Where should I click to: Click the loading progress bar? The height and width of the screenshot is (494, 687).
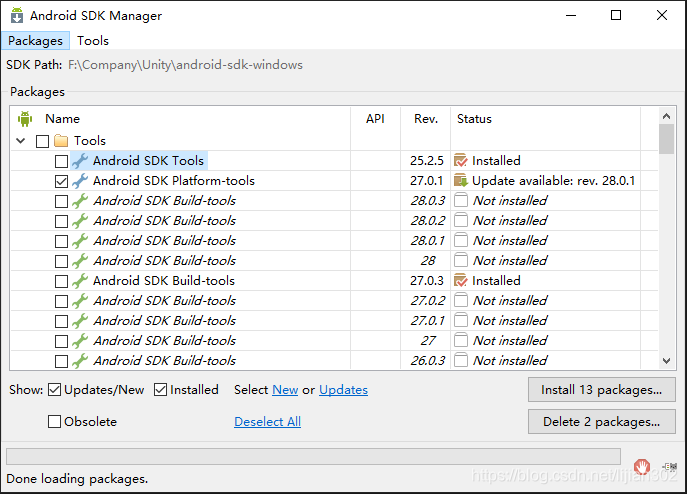[x=313, y=456]
